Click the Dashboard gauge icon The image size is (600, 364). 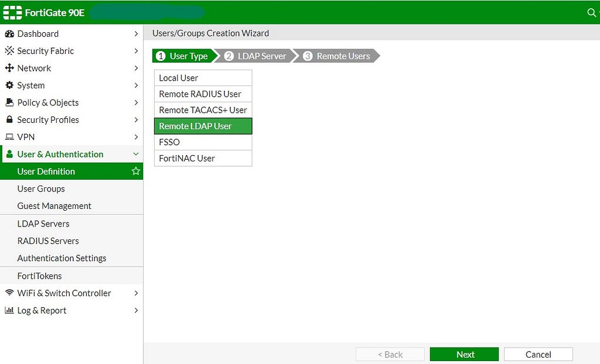tap(9, 33)
